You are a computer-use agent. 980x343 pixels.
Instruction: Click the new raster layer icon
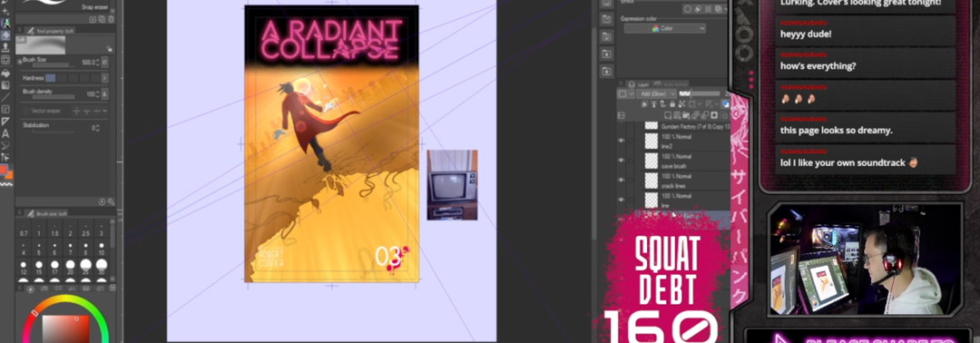pos(668,115)
